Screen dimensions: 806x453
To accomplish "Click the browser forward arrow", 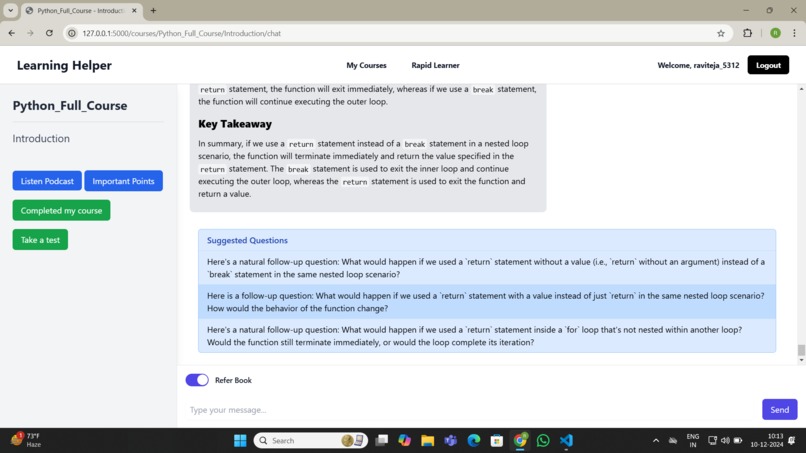I will tap(30, 33).
